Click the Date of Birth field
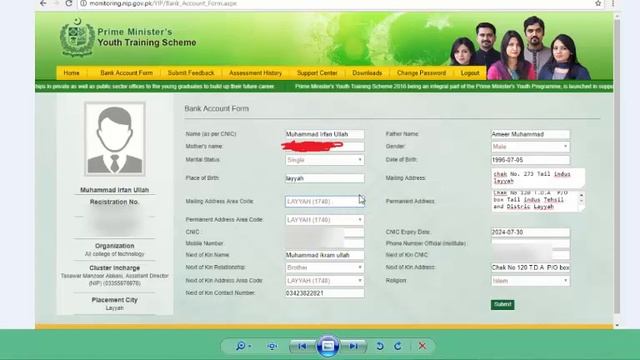The height and width of the screenshot is (360, 640). tap(530, 160)
